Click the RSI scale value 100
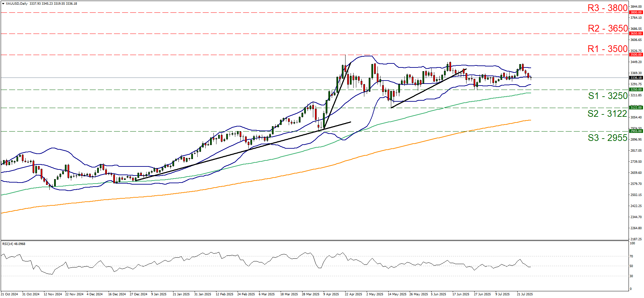This screenshot has width=644, height=298. pos(632,243)
